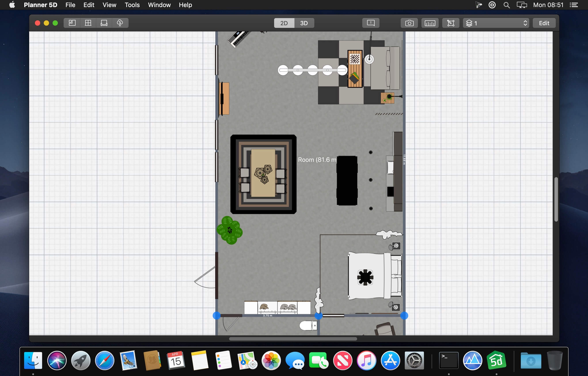Screen dimensions: 588x376
Task: Open the Tools menu
Action: pos(132,5)
